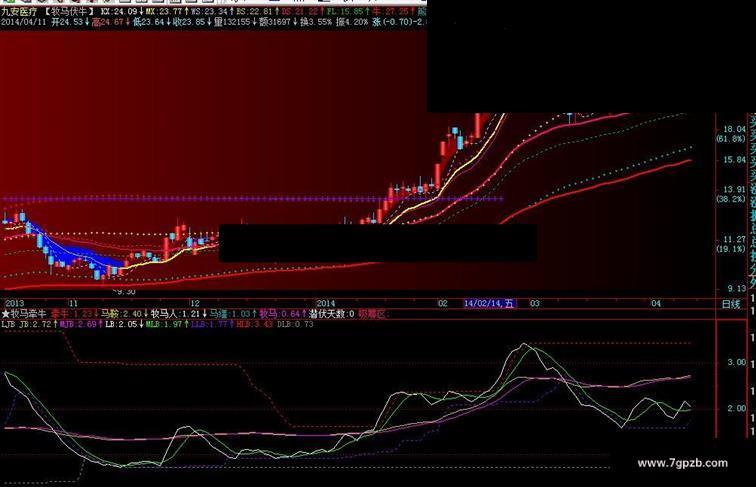Click the high price 高24.67
Viewport: 756px width, 487px height.
[x=107, y=22]
